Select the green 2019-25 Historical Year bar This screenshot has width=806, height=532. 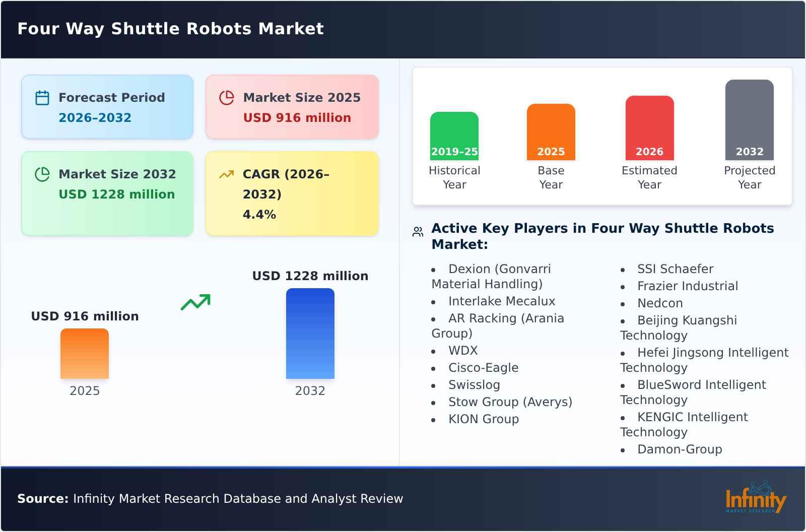point(454,136)
